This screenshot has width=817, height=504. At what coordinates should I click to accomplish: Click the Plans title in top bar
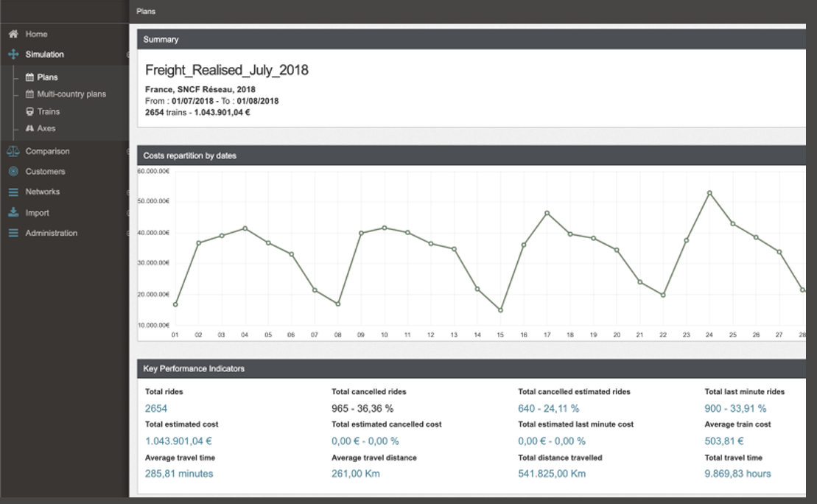[146, 11]
